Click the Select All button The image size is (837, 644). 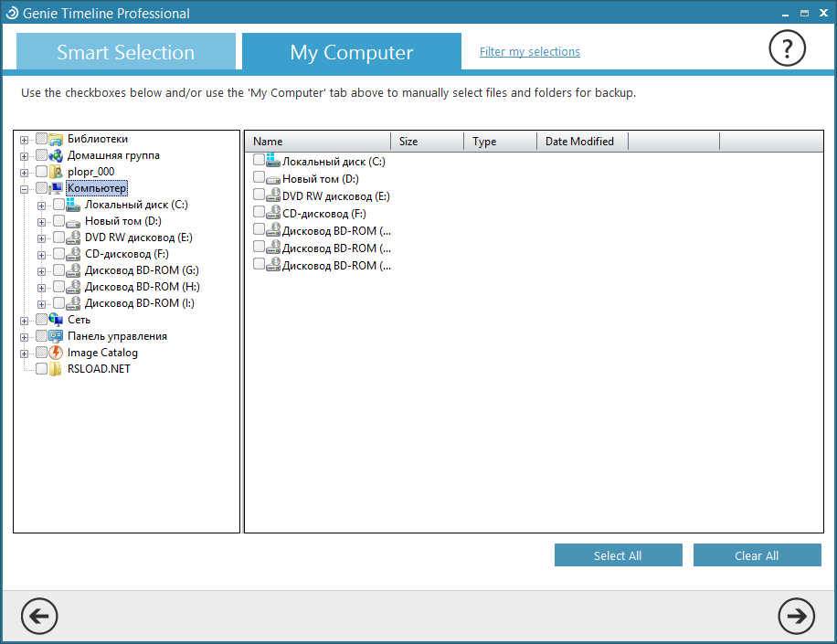(618, 554)
